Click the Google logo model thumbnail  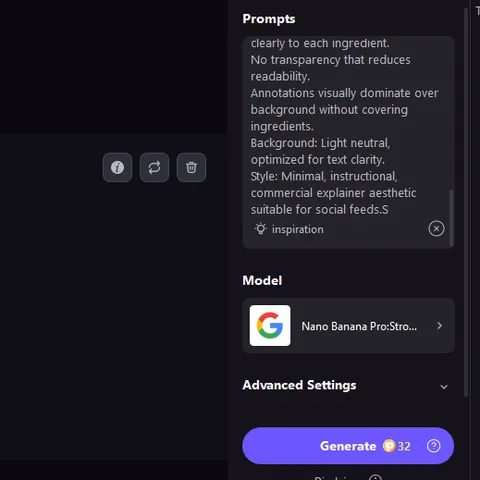pos(270,326)
